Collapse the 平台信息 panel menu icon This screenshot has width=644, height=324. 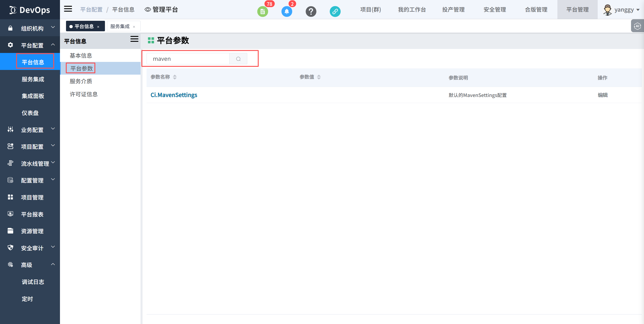click(x=134, y=39)
